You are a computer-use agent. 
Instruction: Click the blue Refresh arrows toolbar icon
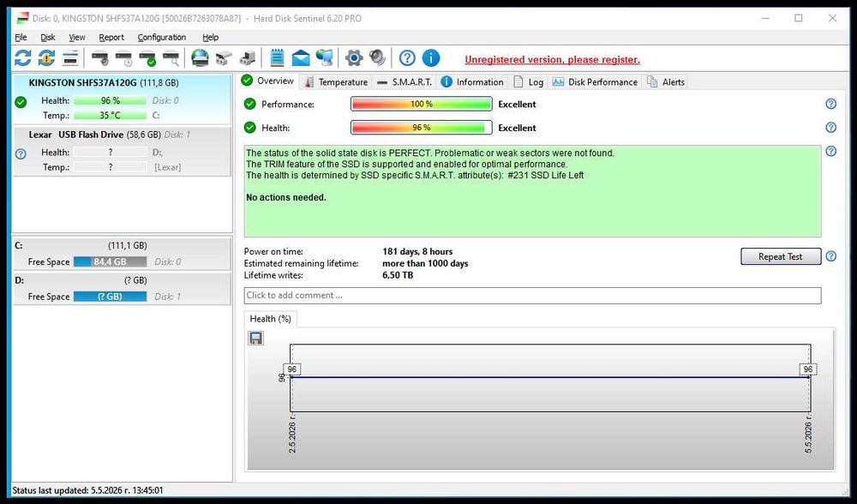pyautogui.click(x=22, y=57)
